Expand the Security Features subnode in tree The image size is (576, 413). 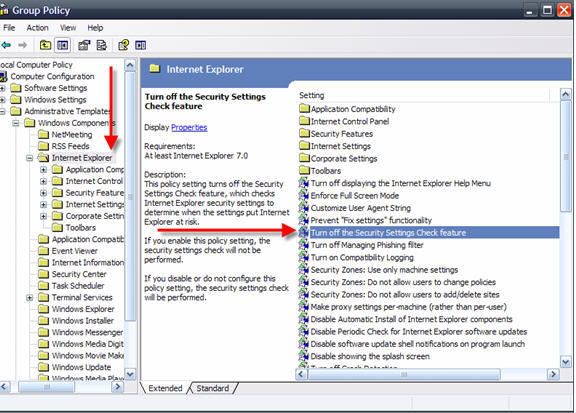pos(43,193)
